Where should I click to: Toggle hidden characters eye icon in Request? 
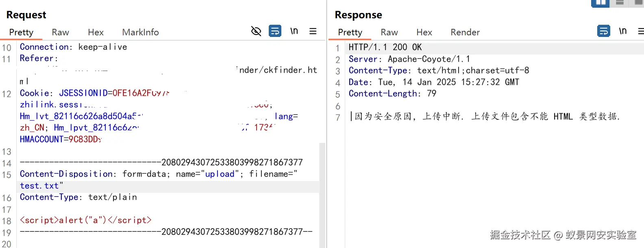coord(256,31)
